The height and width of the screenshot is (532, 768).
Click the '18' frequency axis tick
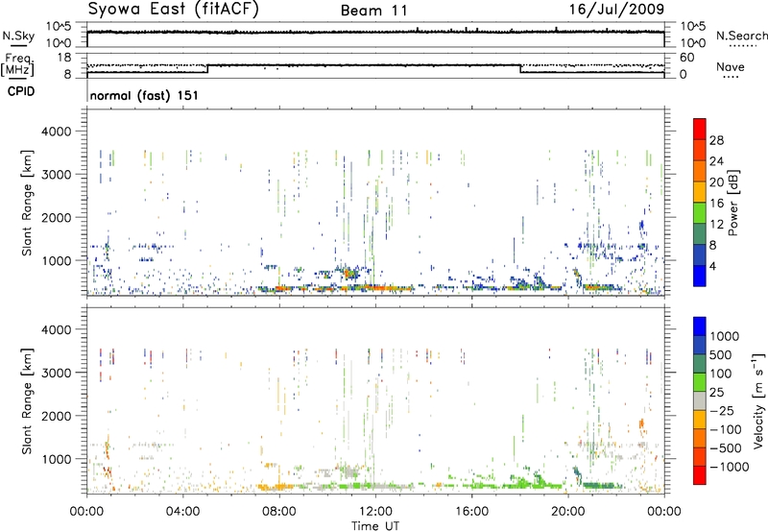click(x=64, y=58)
